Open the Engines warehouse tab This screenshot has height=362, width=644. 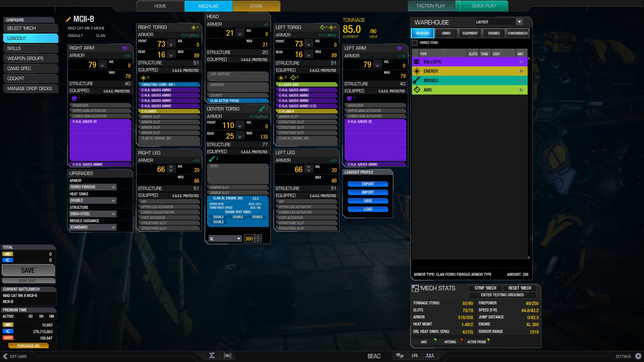[494, 33]
